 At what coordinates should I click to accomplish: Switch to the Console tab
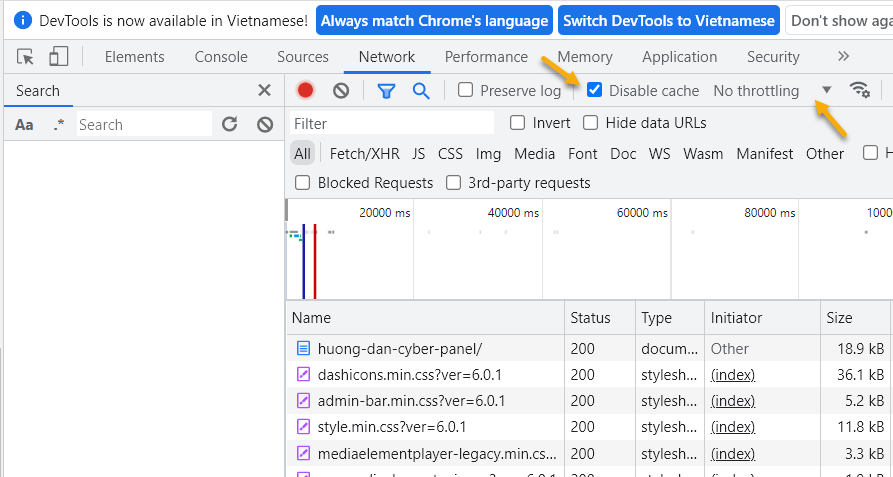tap(221, 57)
